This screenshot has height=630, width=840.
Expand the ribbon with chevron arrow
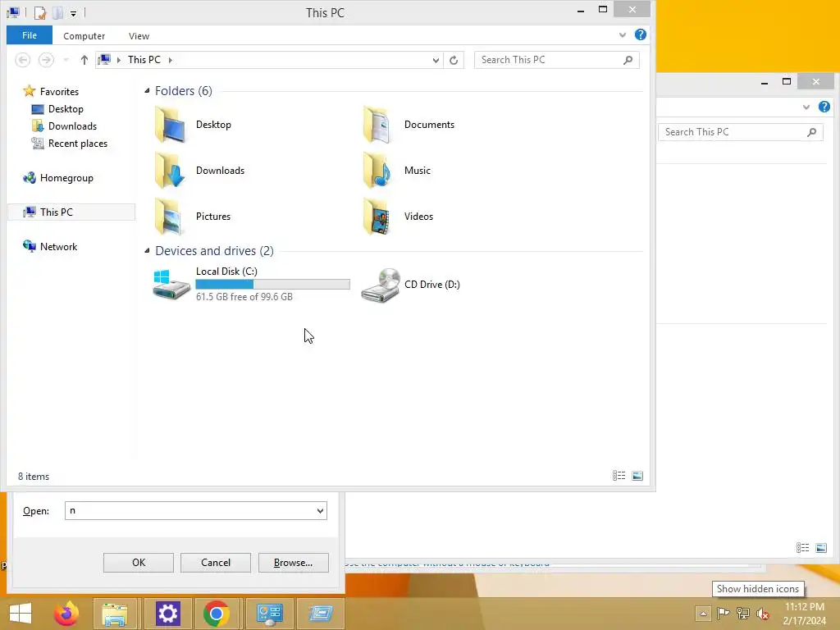click(x=623, y=34)
